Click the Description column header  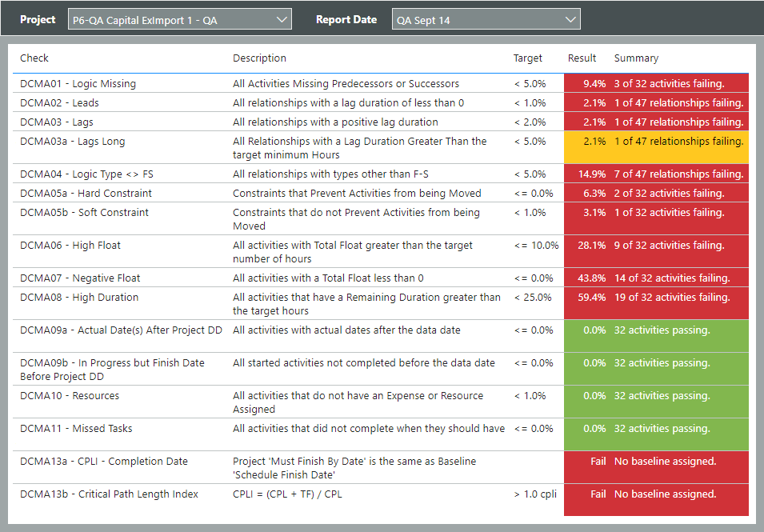259,58
